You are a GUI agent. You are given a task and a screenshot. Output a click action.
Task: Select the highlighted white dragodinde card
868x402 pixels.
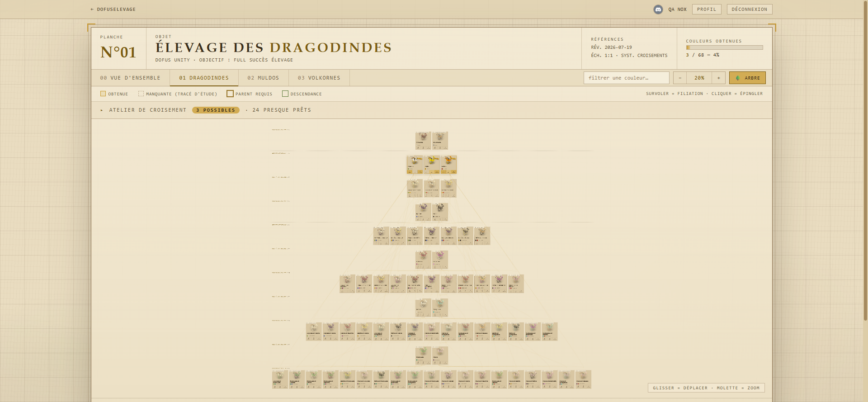pos(415,165)
